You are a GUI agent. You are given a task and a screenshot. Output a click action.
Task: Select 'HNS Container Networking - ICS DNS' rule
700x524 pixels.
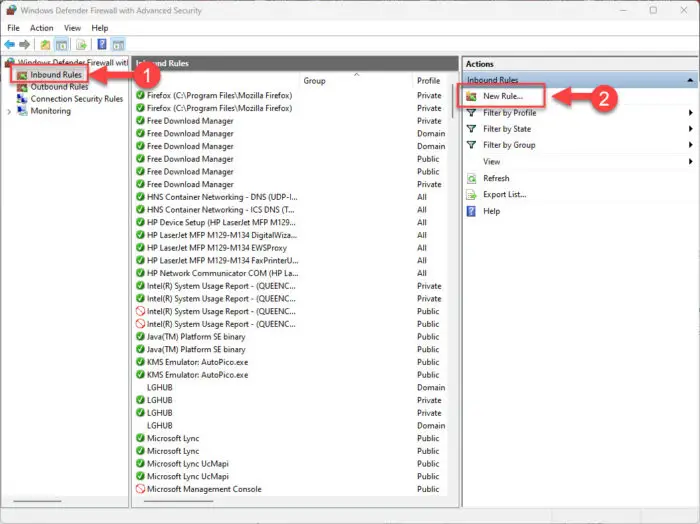coord(221,210)
